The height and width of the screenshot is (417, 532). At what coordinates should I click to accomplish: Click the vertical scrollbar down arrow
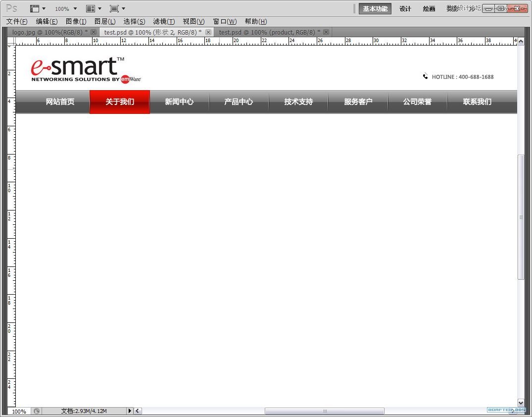click(521, 403)
